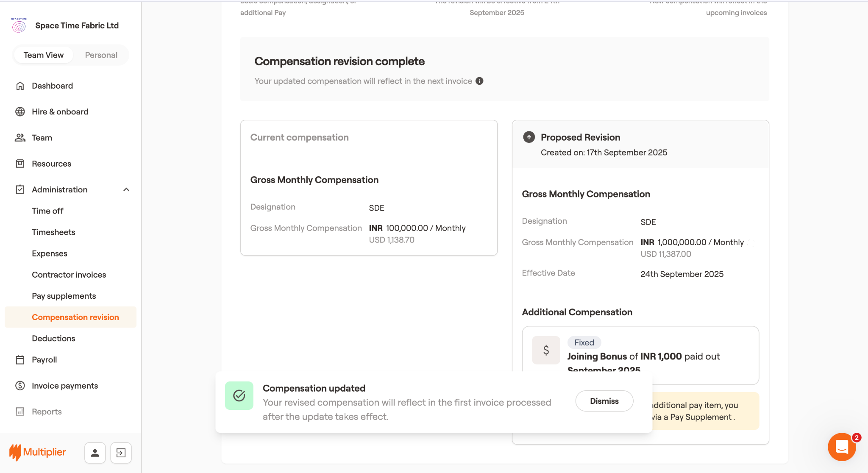
Task: Click info icon beside next invoice text
Action: point(479,81)
